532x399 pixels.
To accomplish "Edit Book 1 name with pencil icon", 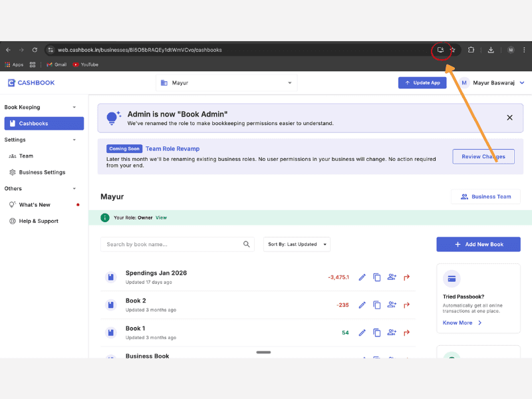I will (362, 333).
